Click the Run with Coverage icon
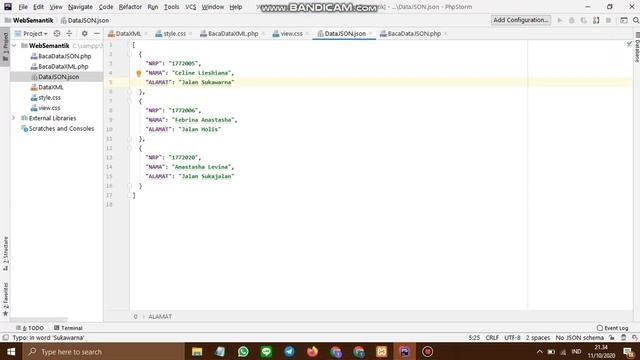This screenshot has width=640, height=360. pos(584,20)
